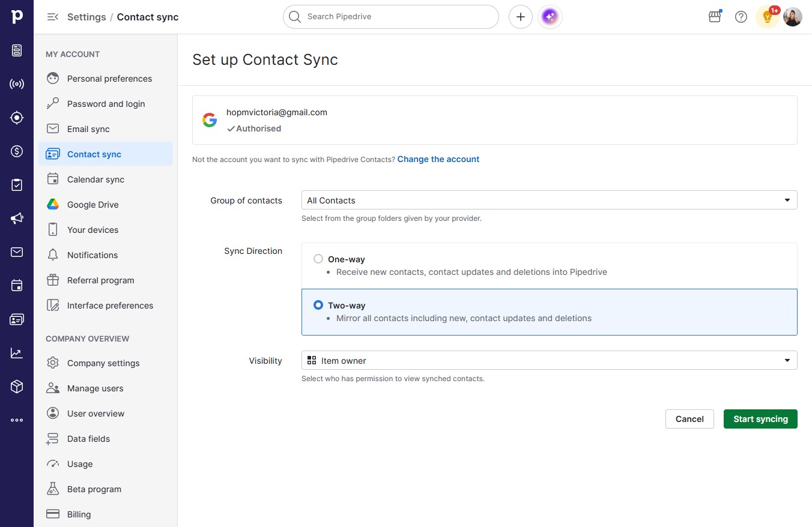This screenshot has width=812, height=527.
Task: Click the quick add plus button
Action: coord(521,17)
